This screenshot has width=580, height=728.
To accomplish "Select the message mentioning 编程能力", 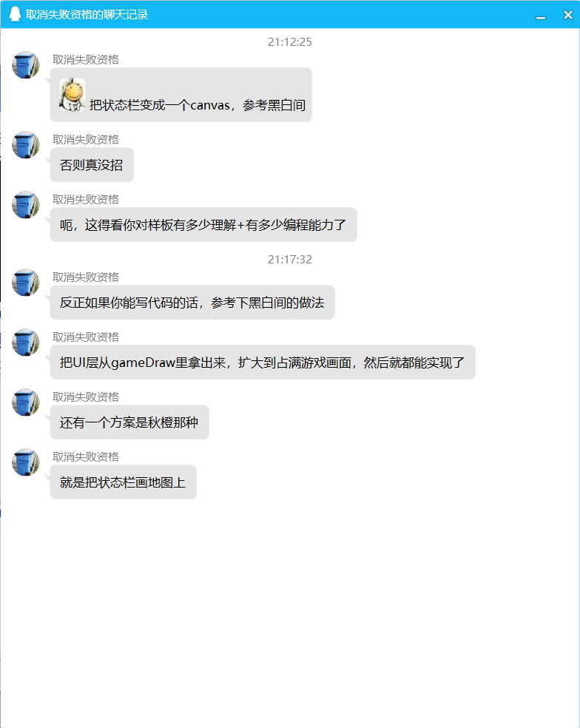I will [x=203, y=225].
